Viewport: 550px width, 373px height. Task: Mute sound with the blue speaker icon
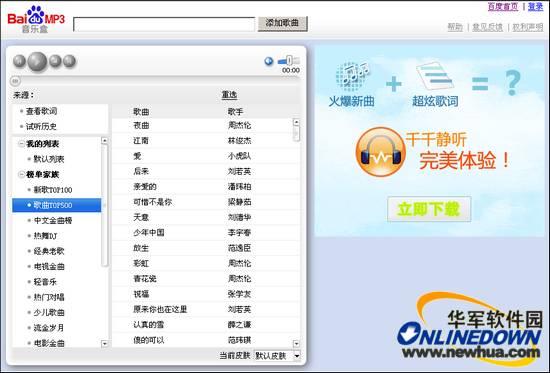(x=269, y=61)
